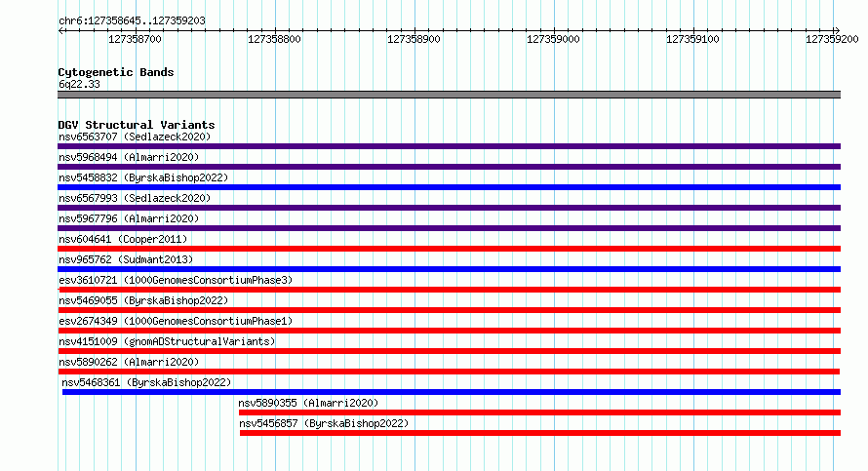Open nsv5469055 (ByrskaBishop2022) label
The height and width of the screenshot is (471, 868).
click(143, 300)
